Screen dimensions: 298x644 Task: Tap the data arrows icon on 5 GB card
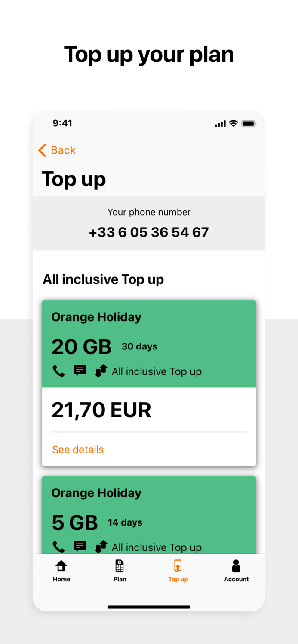click(101, 547)
